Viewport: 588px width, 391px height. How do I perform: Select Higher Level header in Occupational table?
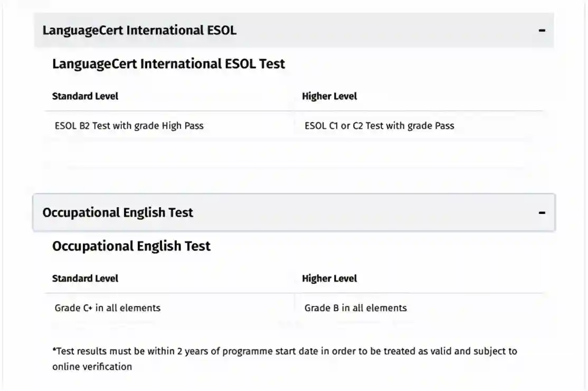tap(329, 278)
